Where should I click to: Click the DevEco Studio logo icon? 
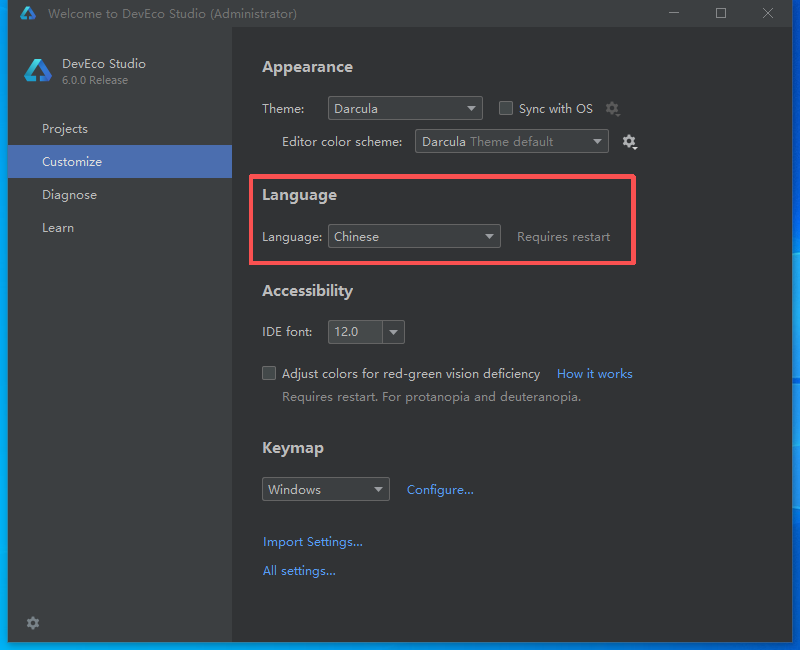[x=38, y=71]
